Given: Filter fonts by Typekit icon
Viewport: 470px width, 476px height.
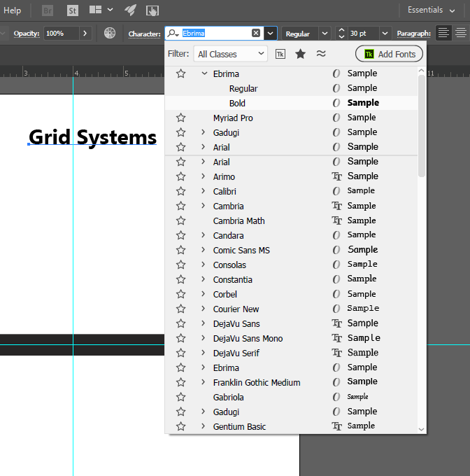Looking at the screenshot, I should (280, 54).
